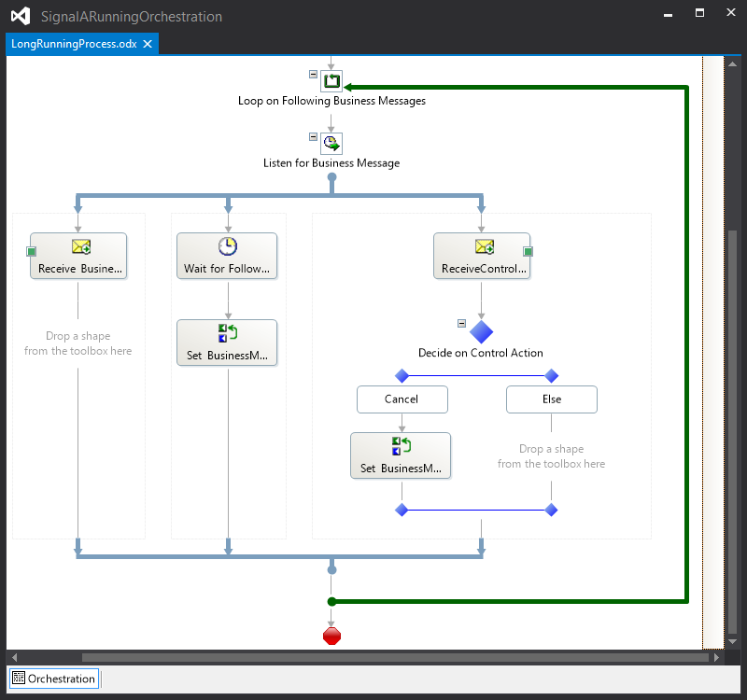This screenshot has height=700, width=747.
Task: Click the green port connector on Receive Business
Action: pyautogui.click(x=32, y=251)
